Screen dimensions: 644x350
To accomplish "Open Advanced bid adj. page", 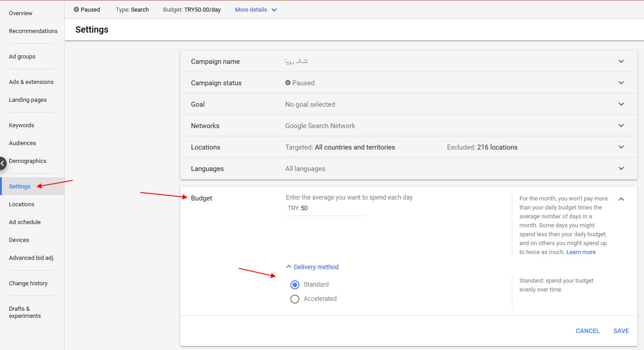I will pyautogui.click(x=32, y=258).
